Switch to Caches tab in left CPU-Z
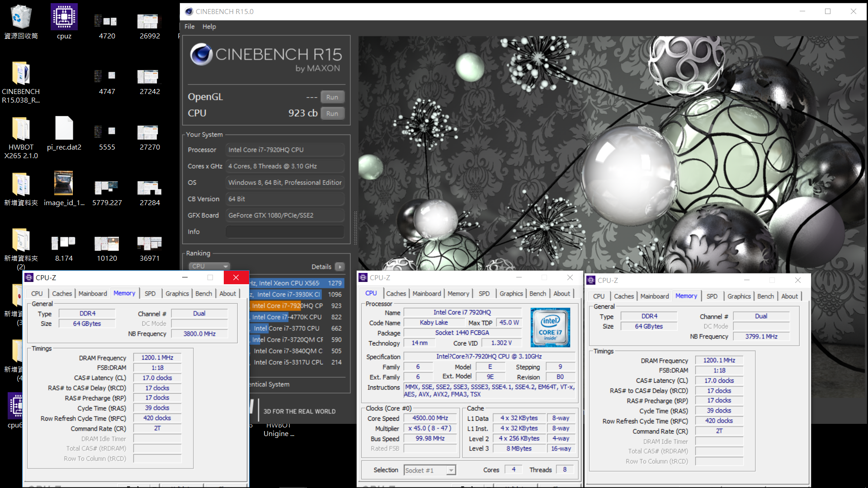The image size is (868, 488). pos(62,293)
